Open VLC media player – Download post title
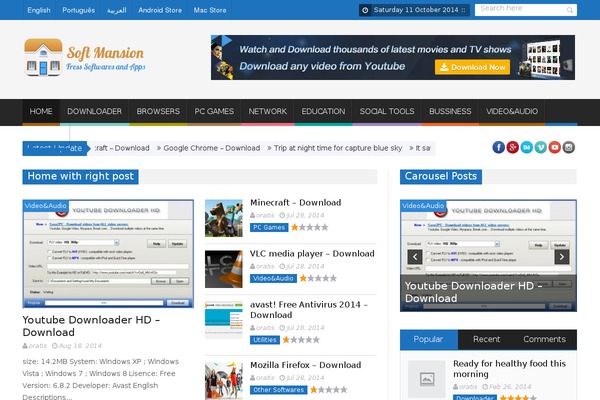 312,253
